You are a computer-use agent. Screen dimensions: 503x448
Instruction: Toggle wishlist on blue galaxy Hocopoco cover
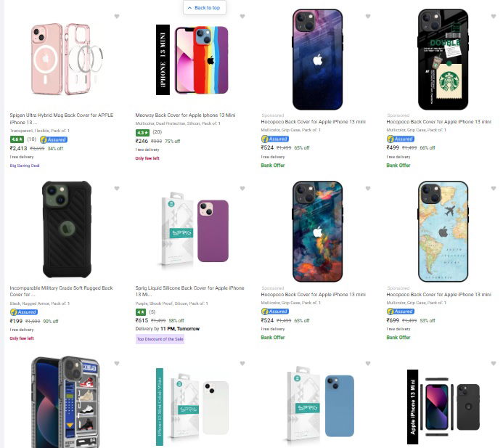[x=368, y=17]
